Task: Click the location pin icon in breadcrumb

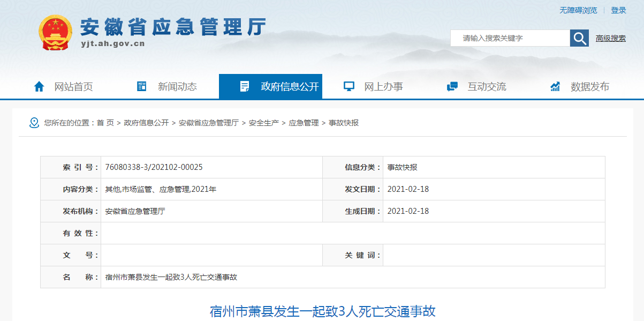Action: pos(34,123)
